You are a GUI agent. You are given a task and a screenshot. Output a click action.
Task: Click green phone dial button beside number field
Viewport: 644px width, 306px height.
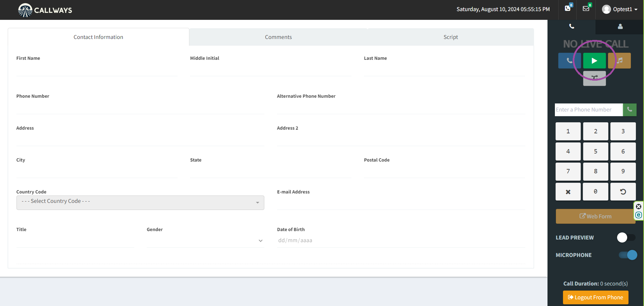(x=630, y=110)
